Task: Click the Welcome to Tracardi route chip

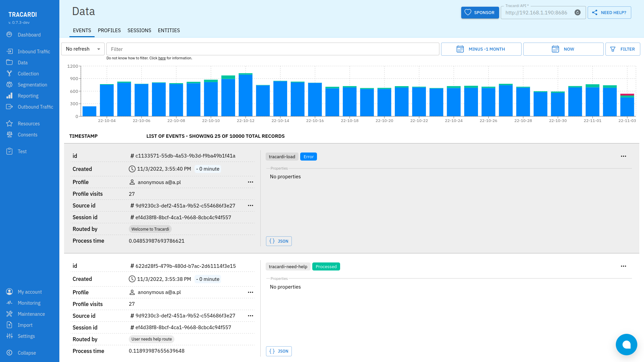Action: coord(150,229)
